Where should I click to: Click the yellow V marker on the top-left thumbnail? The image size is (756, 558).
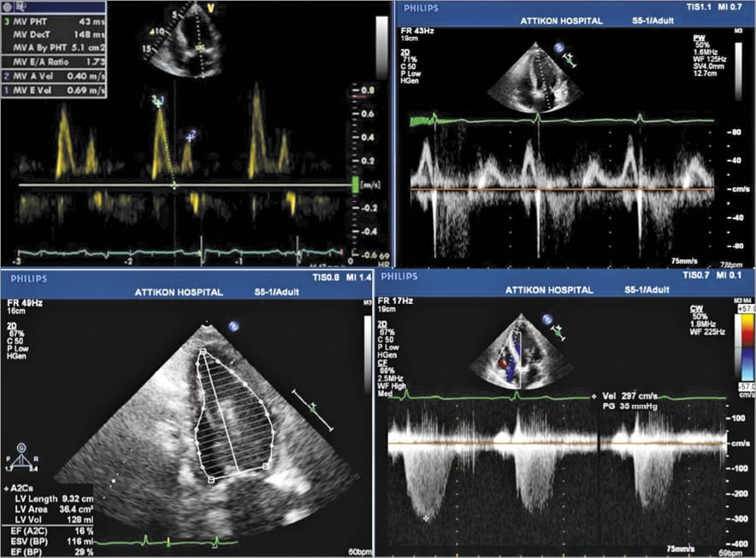coord(210,12)
